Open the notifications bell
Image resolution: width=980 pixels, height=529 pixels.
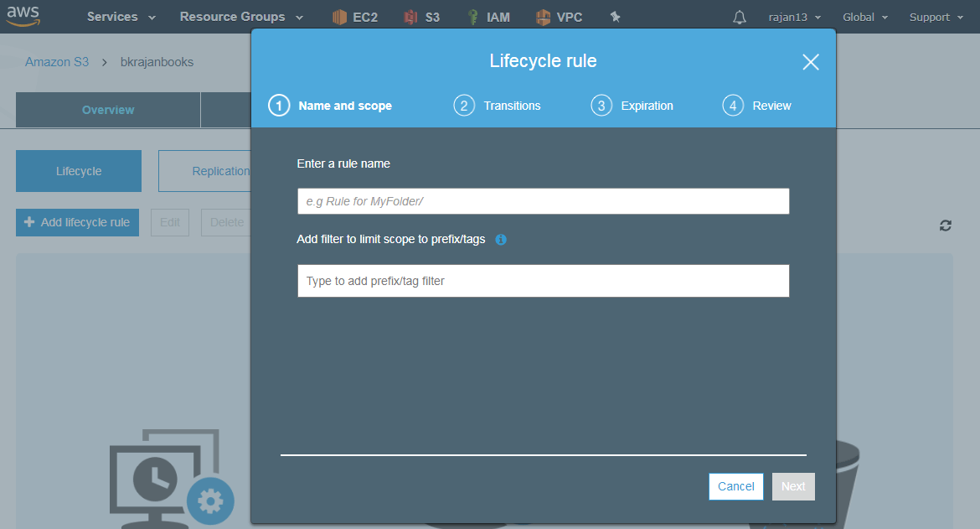coord(740,17)
